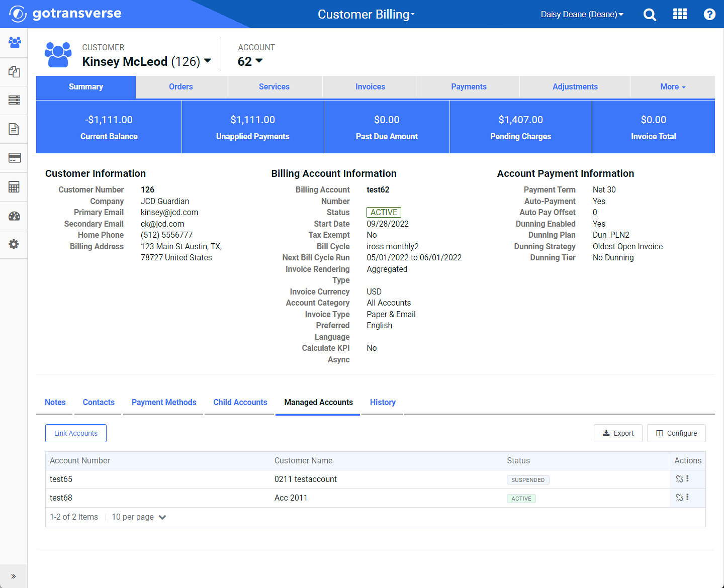Click the iross monthly2 bill cycle value
Image resolution: width=724 pixels, height=588 pixels.
point(393,247)
